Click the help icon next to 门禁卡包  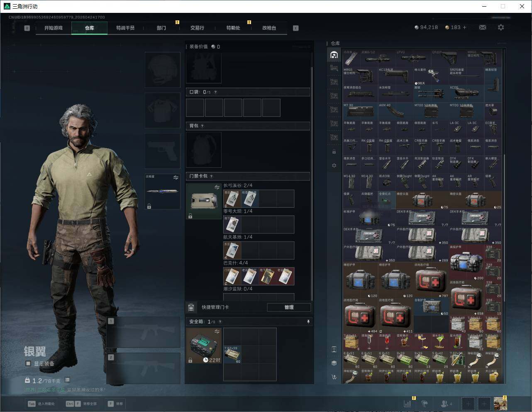(211, 176)
